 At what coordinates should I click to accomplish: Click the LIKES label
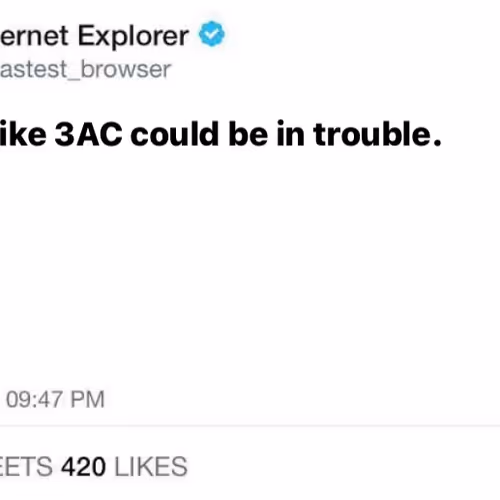click(x=151, y=467)
